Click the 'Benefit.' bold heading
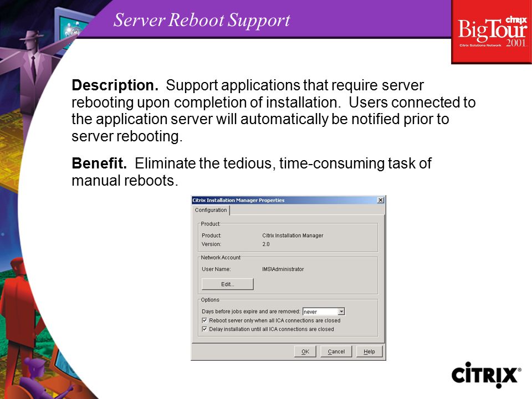Viewport: 532px width, 399px height. pyautogui.click(x=99, y=163)
